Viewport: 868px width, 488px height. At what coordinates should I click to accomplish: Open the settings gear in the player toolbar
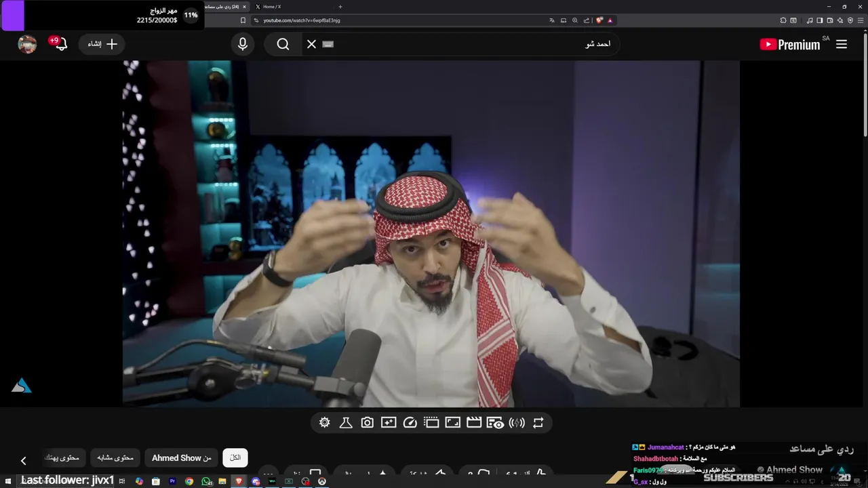click(325, 423)
